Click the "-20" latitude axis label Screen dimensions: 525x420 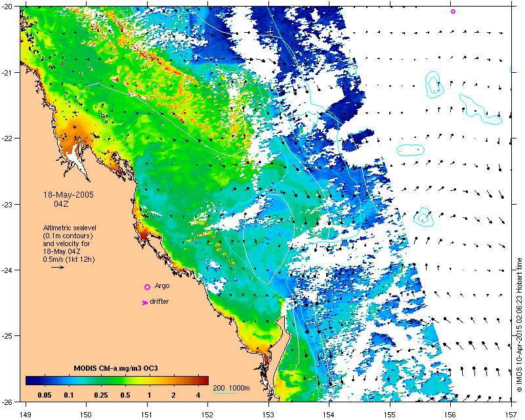(x=7, y=7)
